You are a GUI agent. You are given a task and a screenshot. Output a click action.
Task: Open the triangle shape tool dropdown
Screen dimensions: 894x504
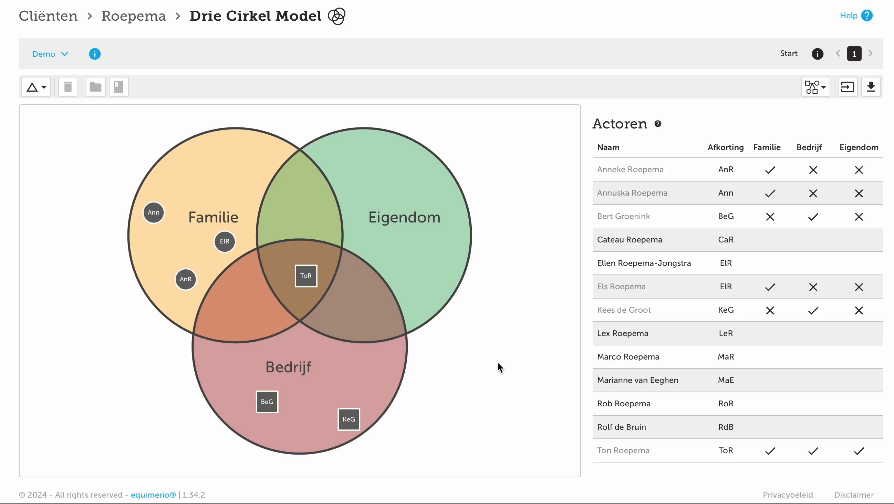36,87
